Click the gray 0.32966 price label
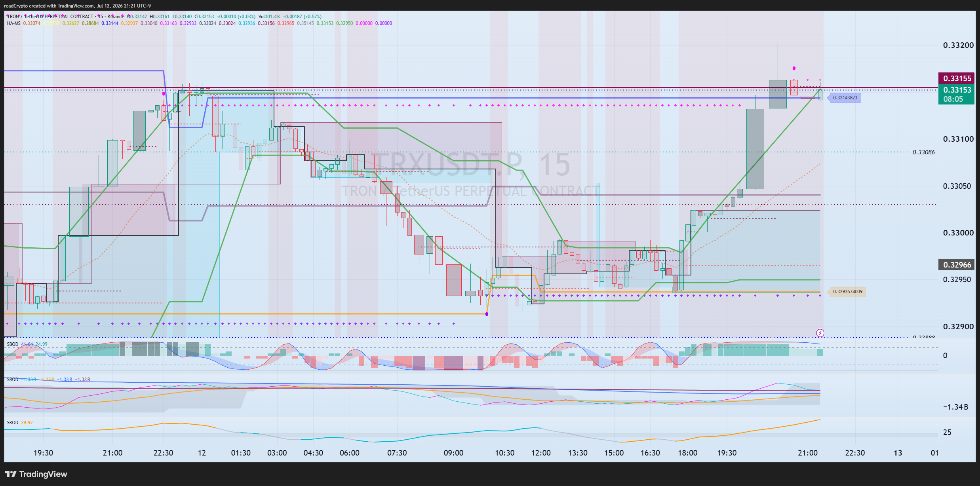Viewport: 980px width, 486px height. click(x=957, y=265)
